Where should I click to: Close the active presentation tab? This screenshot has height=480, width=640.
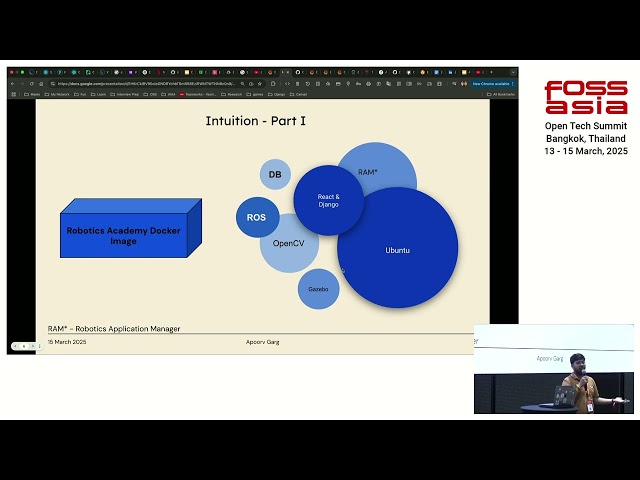(289, 72)
